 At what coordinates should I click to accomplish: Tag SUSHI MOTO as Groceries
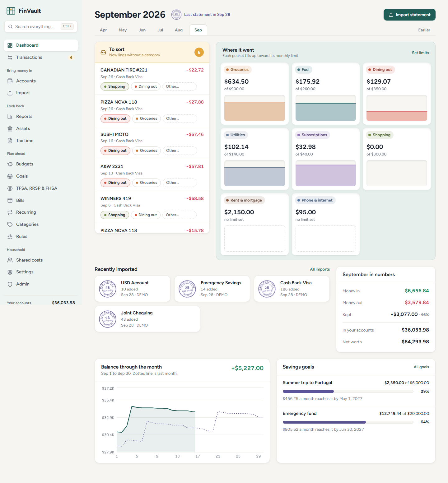(147, 151)
